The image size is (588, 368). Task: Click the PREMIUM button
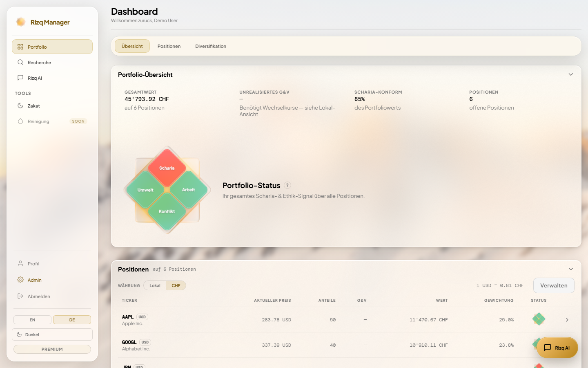coord(52,349)
